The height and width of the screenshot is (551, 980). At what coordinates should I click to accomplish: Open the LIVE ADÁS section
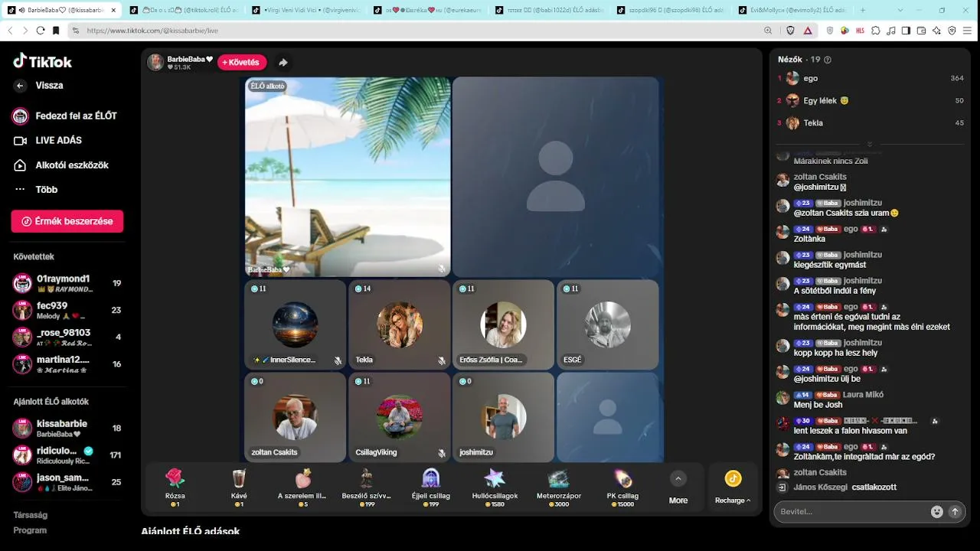(x=48, y=141)
